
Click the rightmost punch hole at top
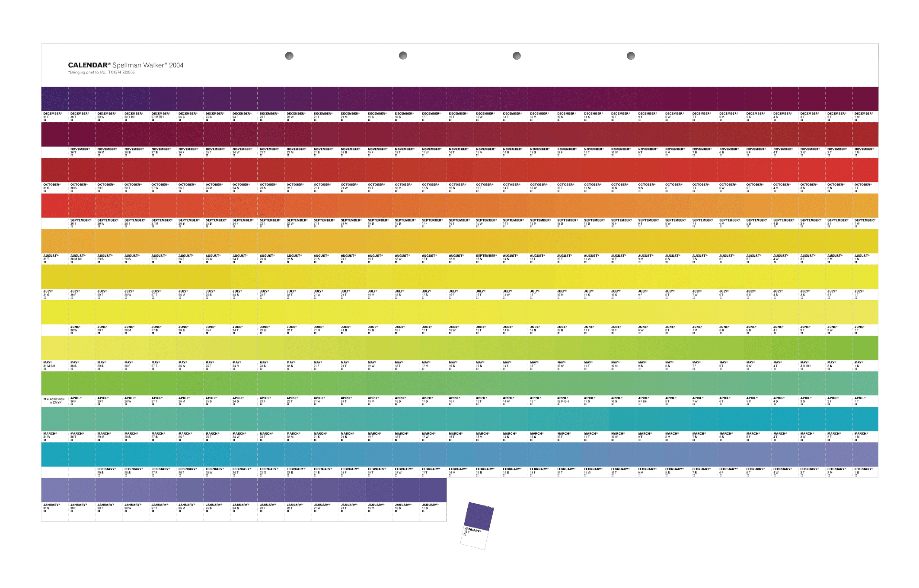click(x=631, y=56)
